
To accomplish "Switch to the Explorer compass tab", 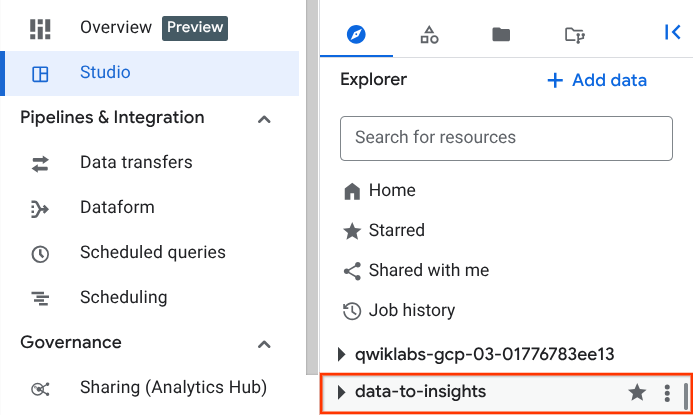I will tap(356, 34).
